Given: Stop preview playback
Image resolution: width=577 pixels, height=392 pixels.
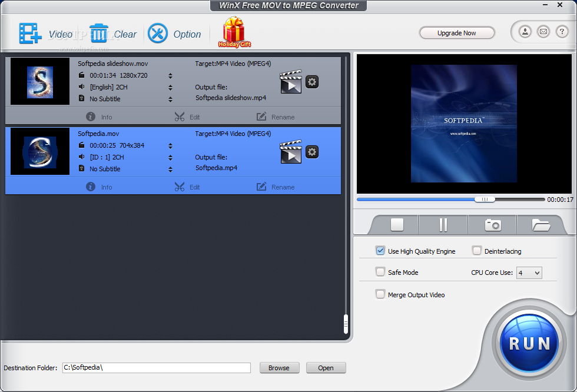Looking at the screenshot, I should tap(397, 224).
